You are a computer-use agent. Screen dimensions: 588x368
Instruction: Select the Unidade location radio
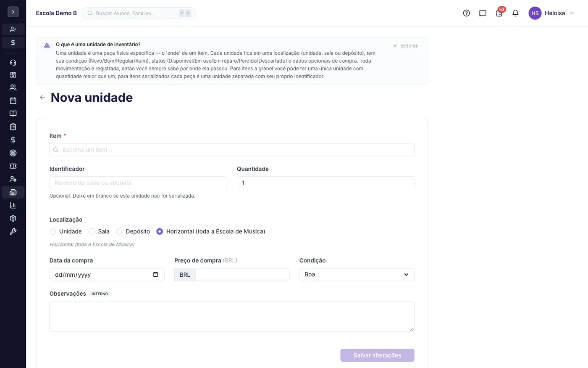pos(52,231)
